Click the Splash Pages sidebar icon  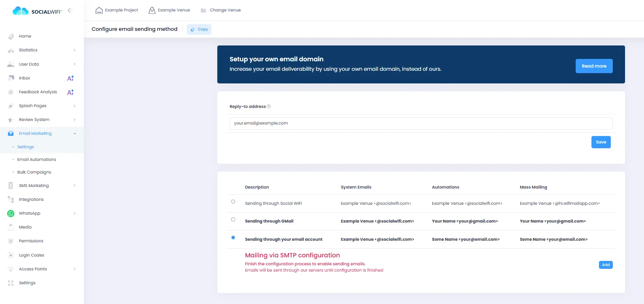click(x=11, y=106)
